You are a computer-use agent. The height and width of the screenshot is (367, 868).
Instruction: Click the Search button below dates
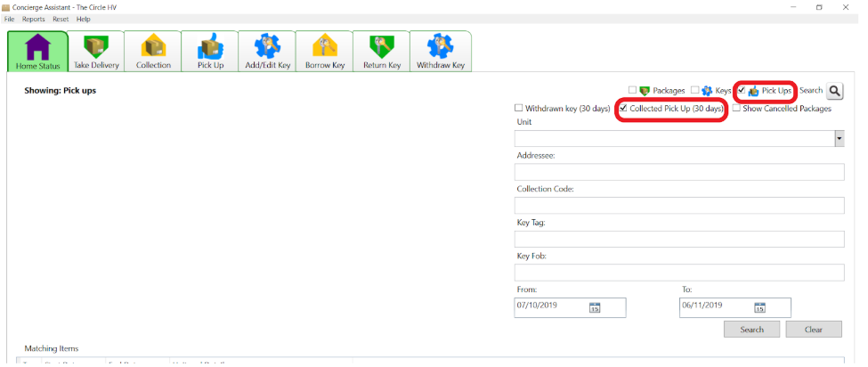[x=751, y=330]
